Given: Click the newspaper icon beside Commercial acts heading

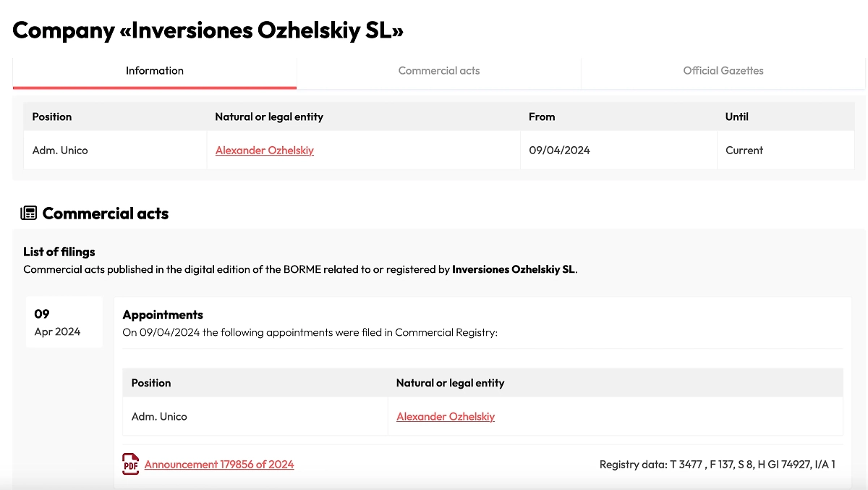Looking at the screenshot, I should 29,213.
